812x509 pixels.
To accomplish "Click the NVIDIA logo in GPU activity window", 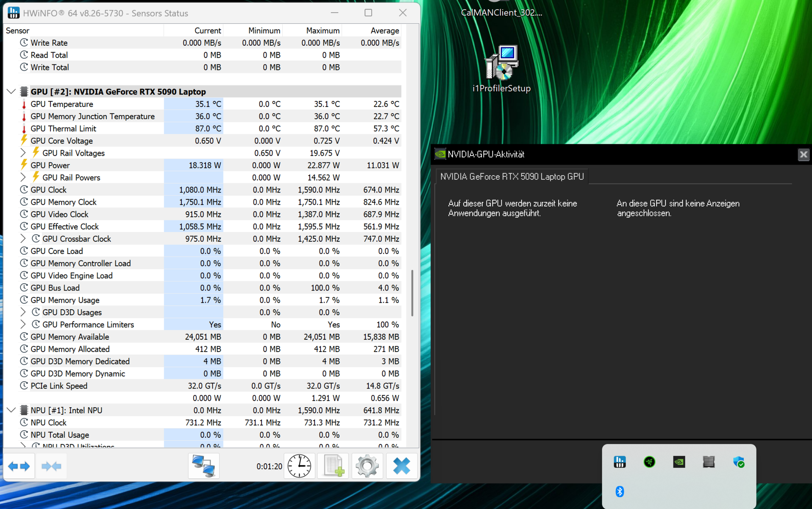I will 440,154.
